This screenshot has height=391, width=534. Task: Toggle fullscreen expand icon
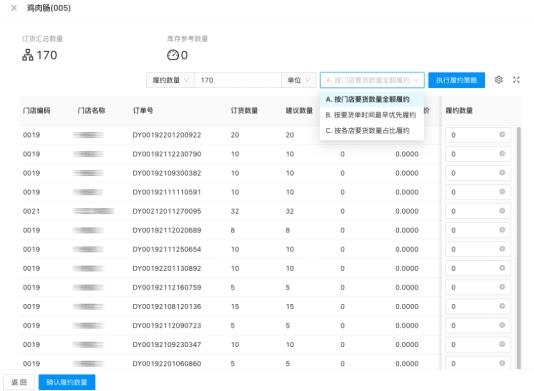(516, 80)
